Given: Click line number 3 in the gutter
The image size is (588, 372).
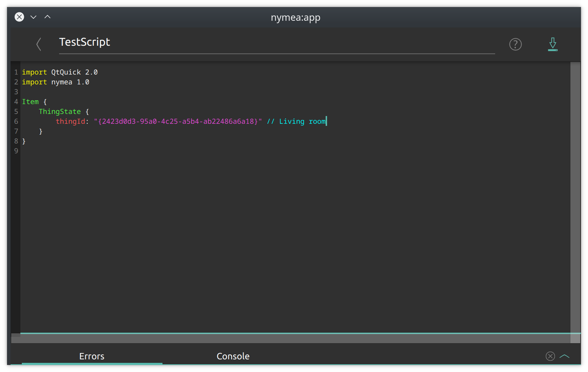Looking at the screenshot, I should click(16, 92).
